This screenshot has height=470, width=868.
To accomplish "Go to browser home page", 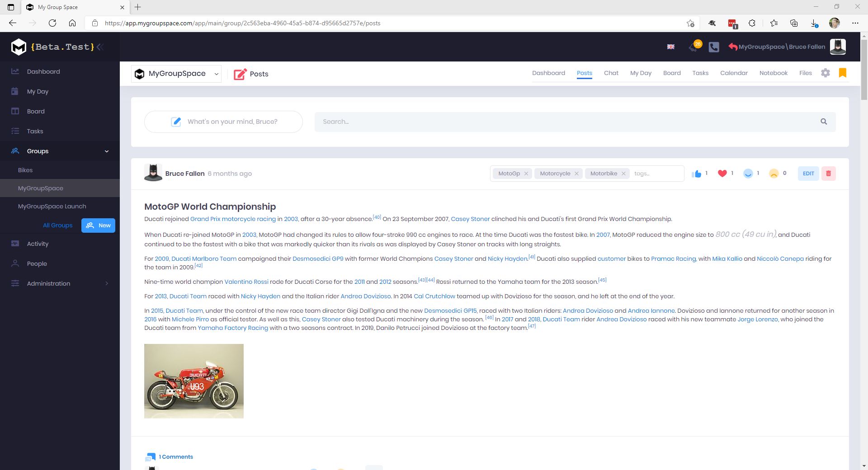I will 72,23.
